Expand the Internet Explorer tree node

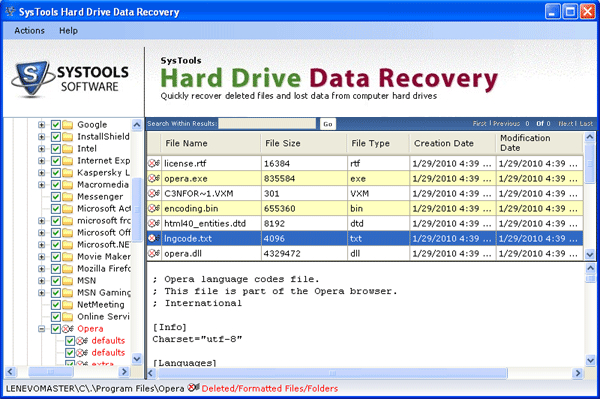pyautogui.click(x=42, y=161)
